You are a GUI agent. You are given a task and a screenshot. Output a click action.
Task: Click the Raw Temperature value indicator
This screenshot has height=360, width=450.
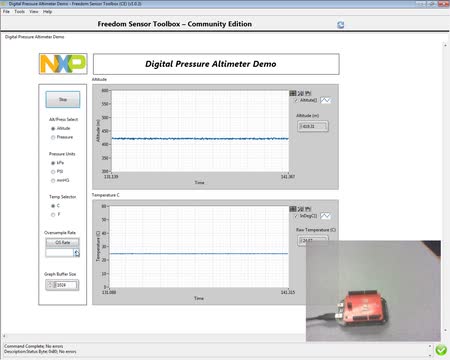pos(312,240)
